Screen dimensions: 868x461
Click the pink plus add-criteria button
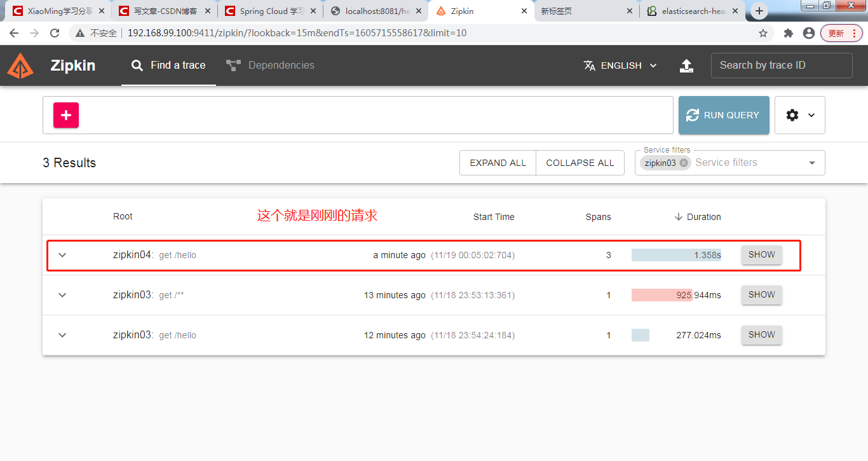coord(66,115)
